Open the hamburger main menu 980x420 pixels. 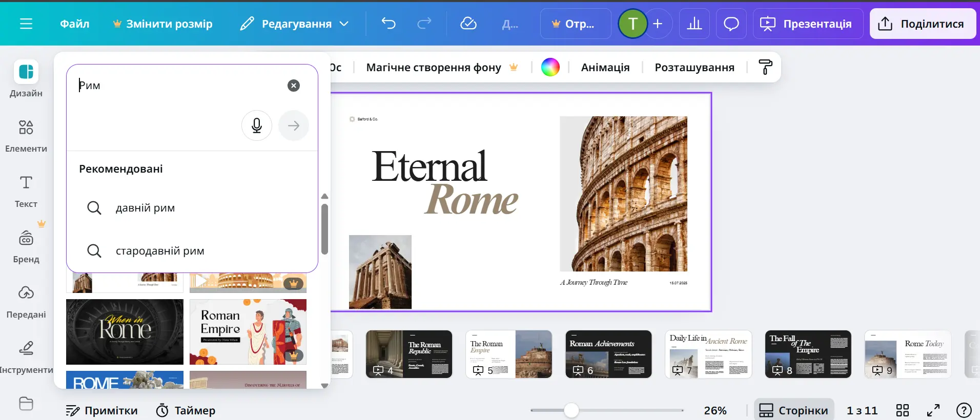pyautogui.click(x=26, y=24)
